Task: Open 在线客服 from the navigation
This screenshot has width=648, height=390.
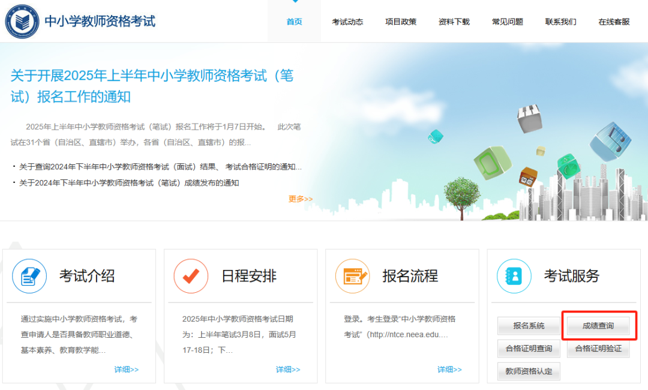Action: (614, 22)
